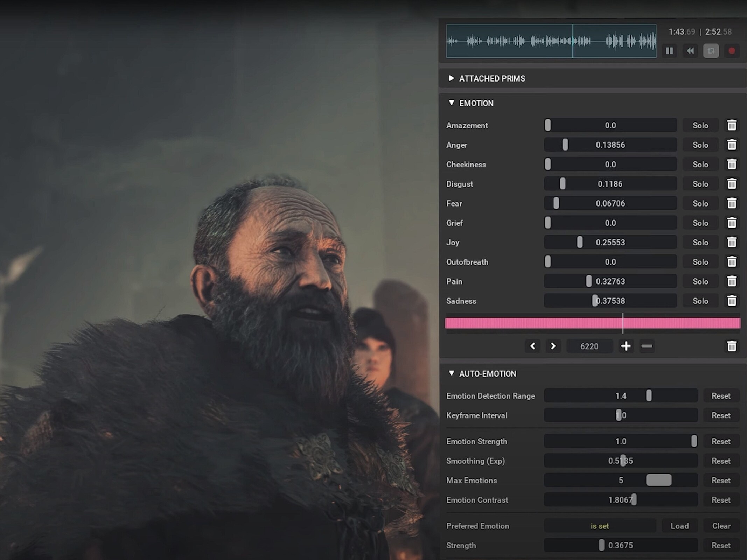Click the Sadness trash icon
The height and width of the screenshot is (560, 747).
(x=732, y=301)
